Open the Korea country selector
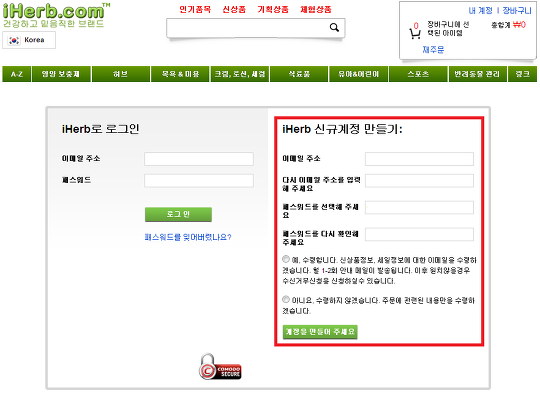Screen dimensions: 540x393 tap(29, 40)
